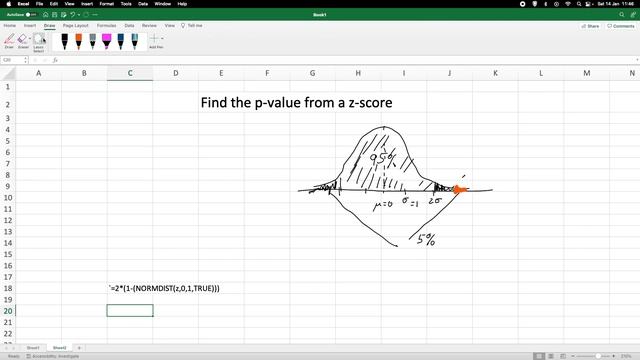Image resolution: width=640 pixels, height=360 pixels.
Task: Open the Eraser options dropdown arrow
Action: pos(30,38)
